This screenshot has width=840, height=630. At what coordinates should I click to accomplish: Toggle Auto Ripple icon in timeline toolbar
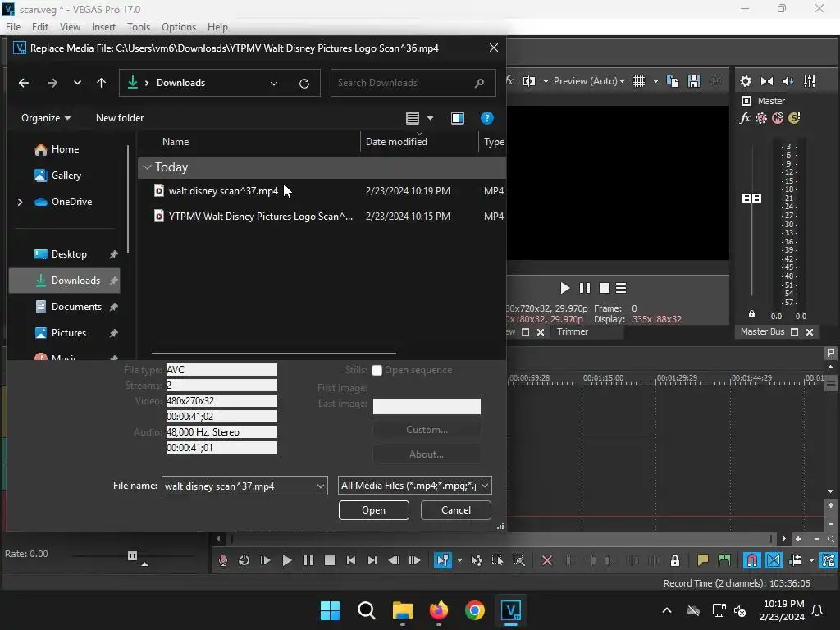(795, 560)
